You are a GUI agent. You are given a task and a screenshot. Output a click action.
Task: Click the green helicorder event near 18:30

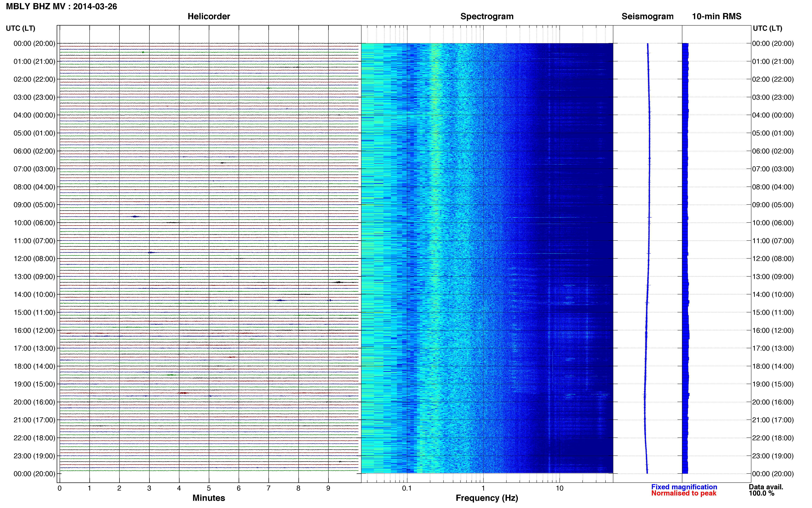[171, 375]
